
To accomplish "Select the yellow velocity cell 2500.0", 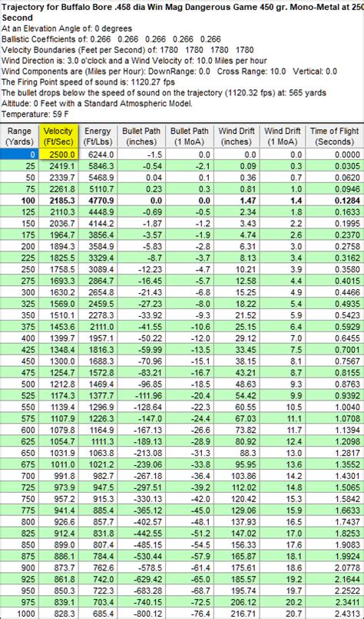I will (x=58, y=155).
